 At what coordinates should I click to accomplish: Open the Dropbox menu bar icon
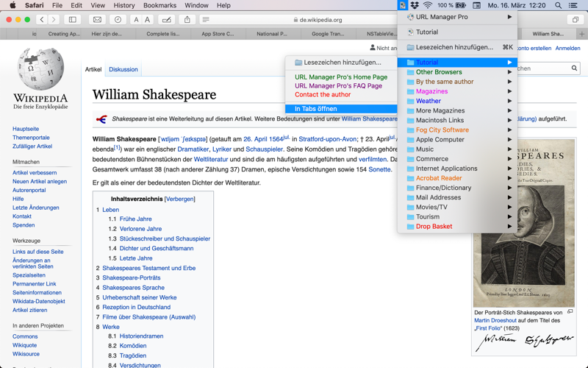click(415, 5)
